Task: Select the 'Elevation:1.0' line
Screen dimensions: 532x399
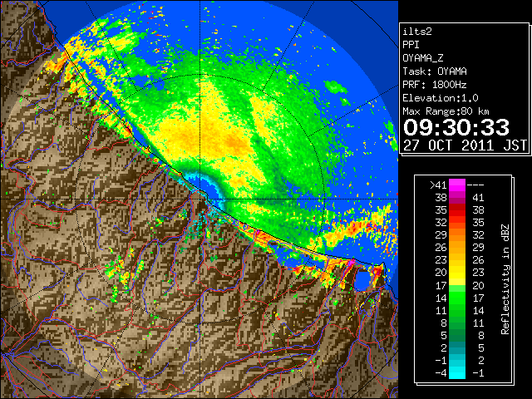Action: tap(441, 98)
